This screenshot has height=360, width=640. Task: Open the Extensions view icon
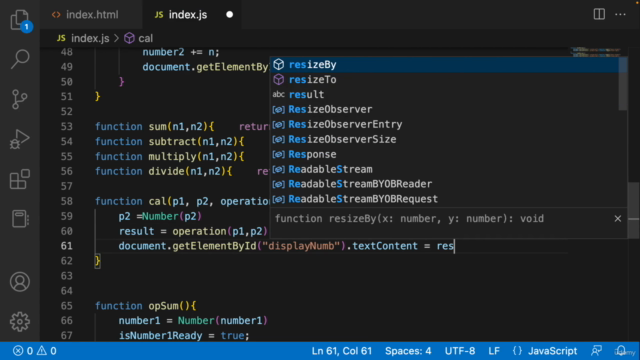(20, 179)
